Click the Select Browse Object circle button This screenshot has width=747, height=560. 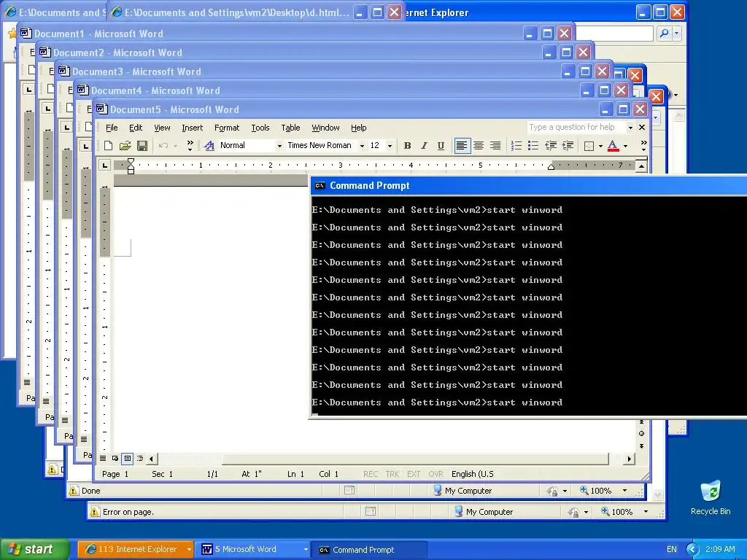(641, 433)
